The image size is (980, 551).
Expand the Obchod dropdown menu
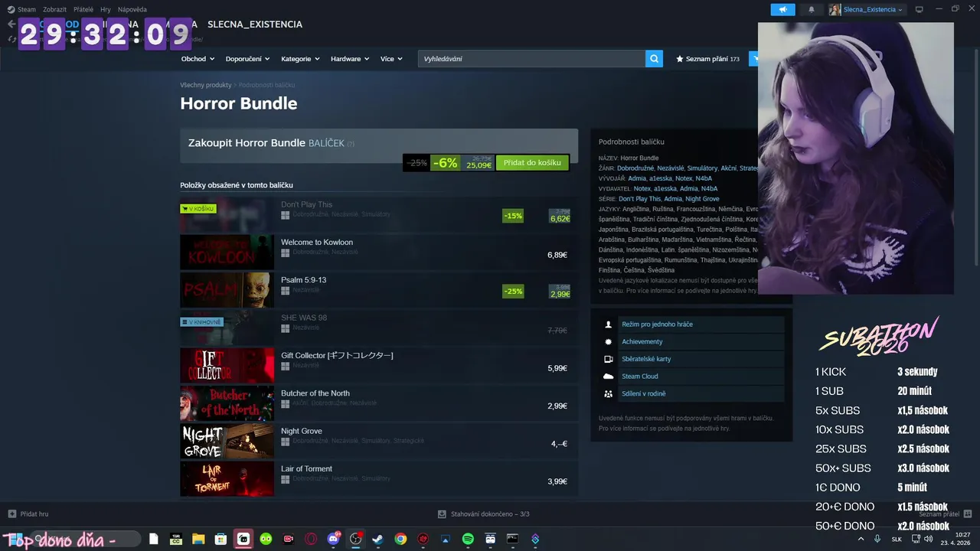coord(198,59)
